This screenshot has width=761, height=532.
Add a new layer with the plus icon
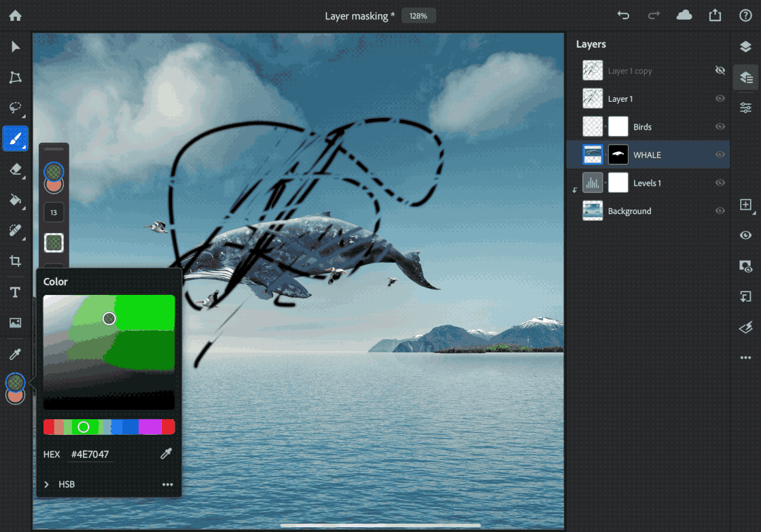click(x=746, y=205)
